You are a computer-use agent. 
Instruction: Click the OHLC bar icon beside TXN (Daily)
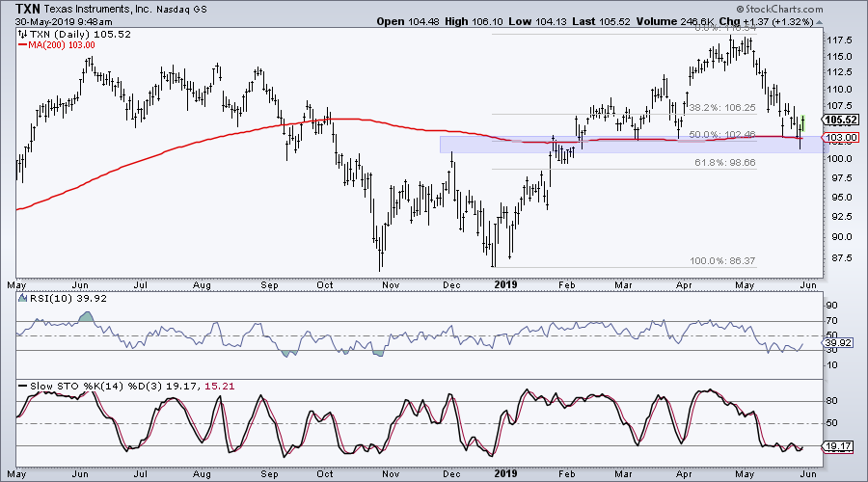(x=23, y=35)
